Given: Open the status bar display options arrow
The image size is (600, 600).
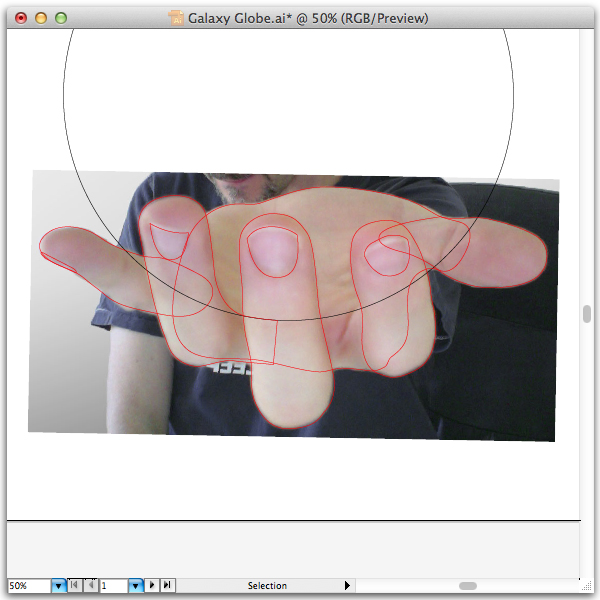Looking at the screenshot, I should point(347,585).
